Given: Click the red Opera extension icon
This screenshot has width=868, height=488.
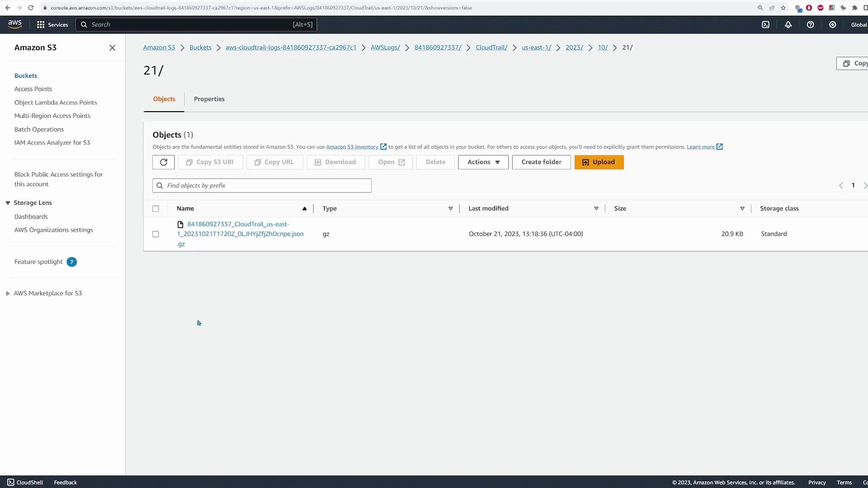Looking at the screenshot, I should pyautogui.click(x=809, y=8).
